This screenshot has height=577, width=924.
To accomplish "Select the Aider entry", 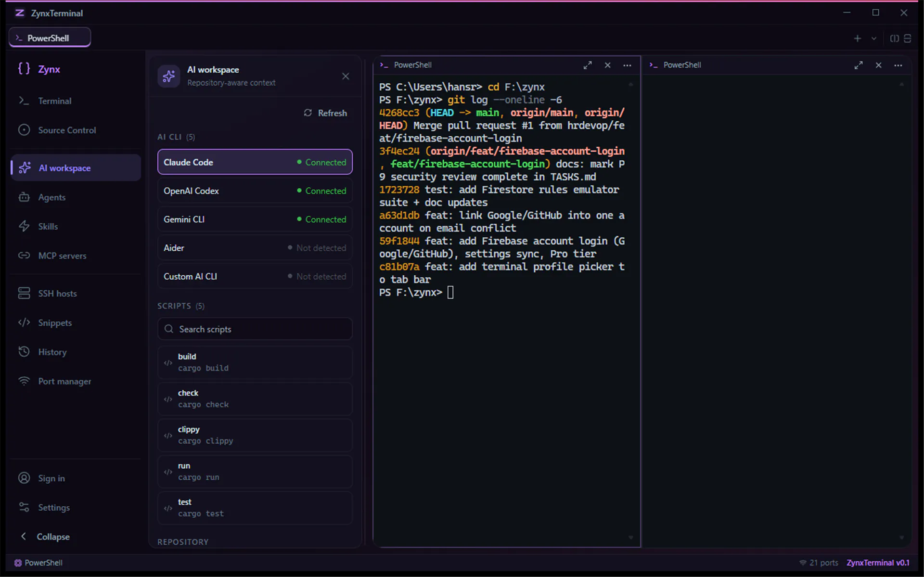I will tap(255, 248).
